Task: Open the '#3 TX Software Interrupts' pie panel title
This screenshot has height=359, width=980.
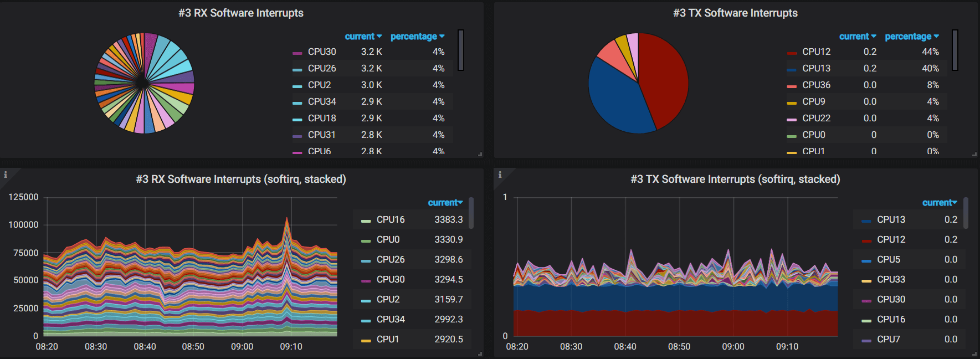Action: (x=735, y=13)
